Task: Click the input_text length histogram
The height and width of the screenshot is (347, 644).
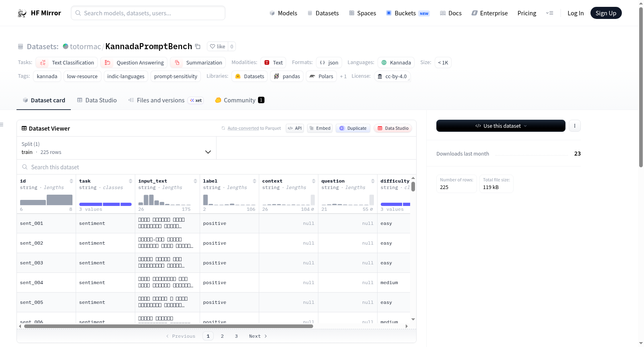Action: click(x=165, y=200)
